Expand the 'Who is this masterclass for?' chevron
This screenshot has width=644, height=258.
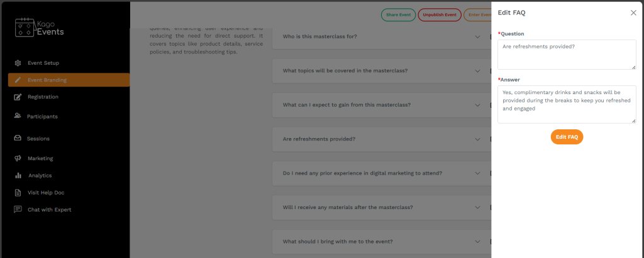click(477, 36)
